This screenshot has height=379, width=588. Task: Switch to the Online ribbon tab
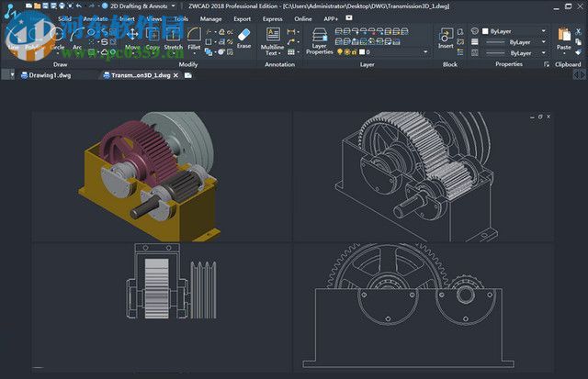[303, 18]
